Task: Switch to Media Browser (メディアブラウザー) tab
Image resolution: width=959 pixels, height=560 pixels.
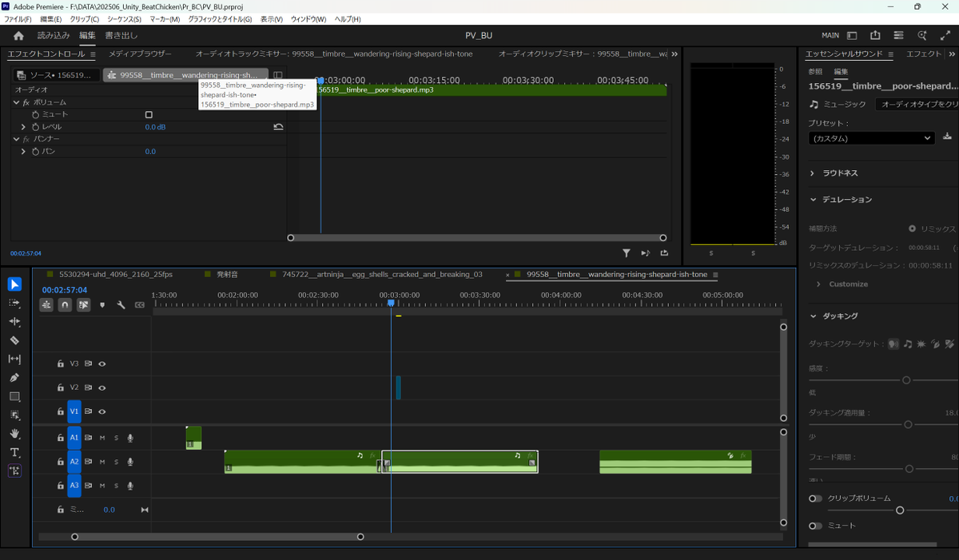Action: point(140,54)
